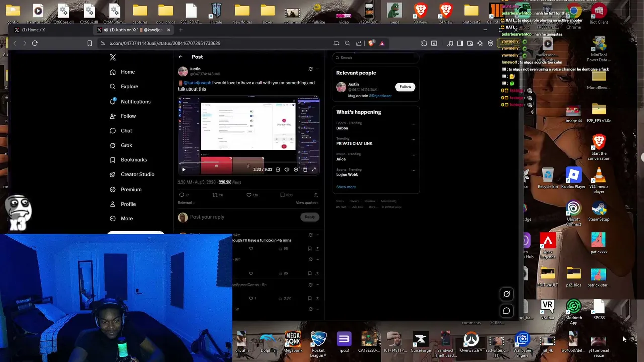Click the X logo in the sidebar

113,57
